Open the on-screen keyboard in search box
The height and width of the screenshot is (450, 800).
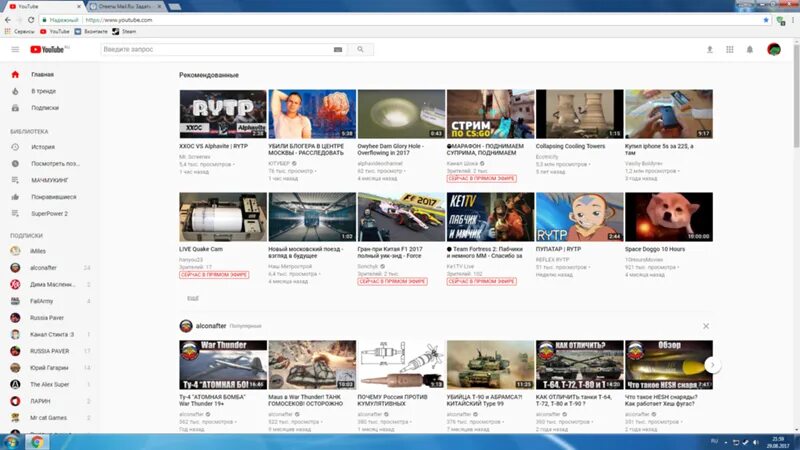(x=338, y=49)
